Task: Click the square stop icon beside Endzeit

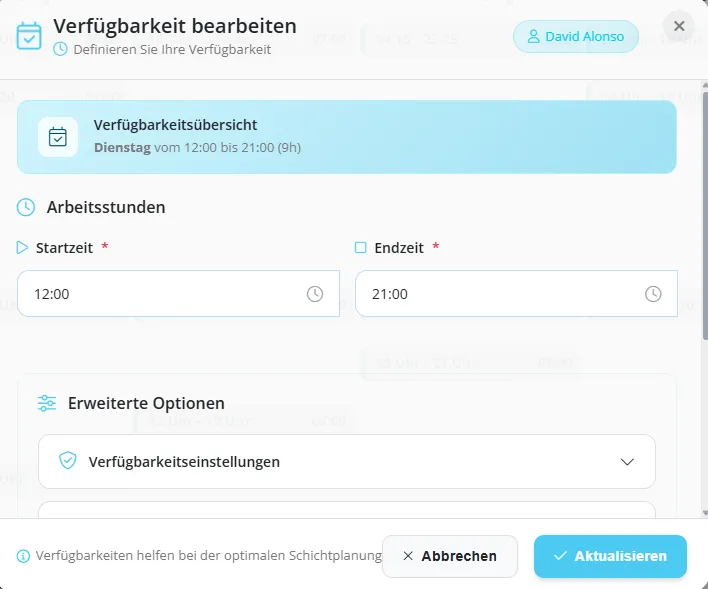Action: pyautogui.click(x=360, y=248)
